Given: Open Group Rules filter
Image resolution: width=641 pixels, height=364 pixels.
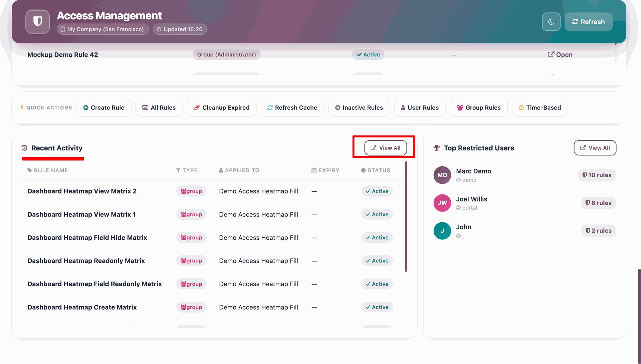Looking at the screenshot, I should [478, 108].
